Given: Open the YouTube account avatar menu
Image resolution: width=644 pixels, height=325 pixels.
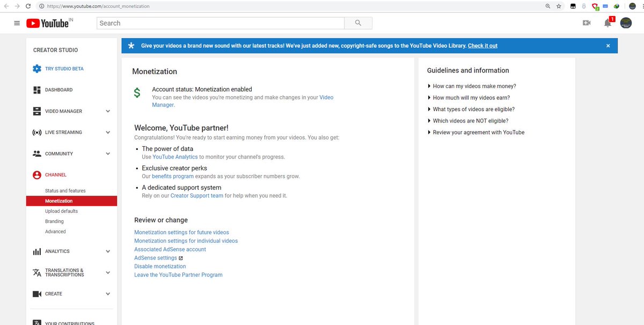Looking at the screenshot, I should (x=626, y=23).
